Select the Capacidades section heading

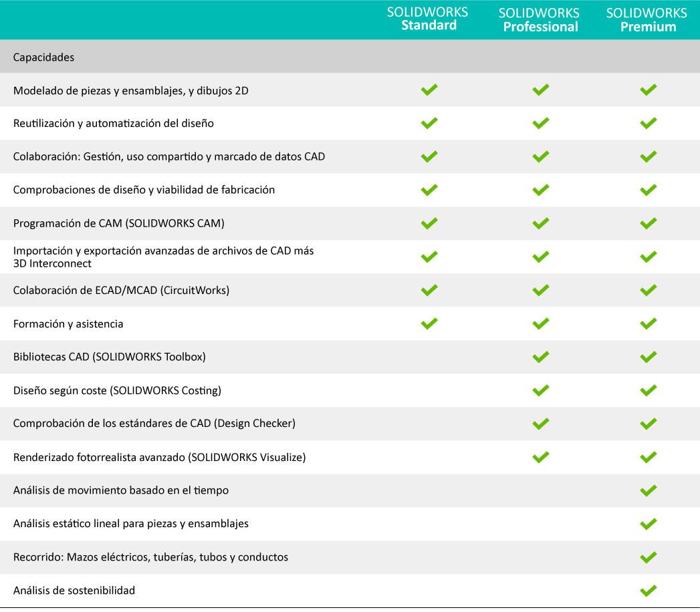point(43,57)
